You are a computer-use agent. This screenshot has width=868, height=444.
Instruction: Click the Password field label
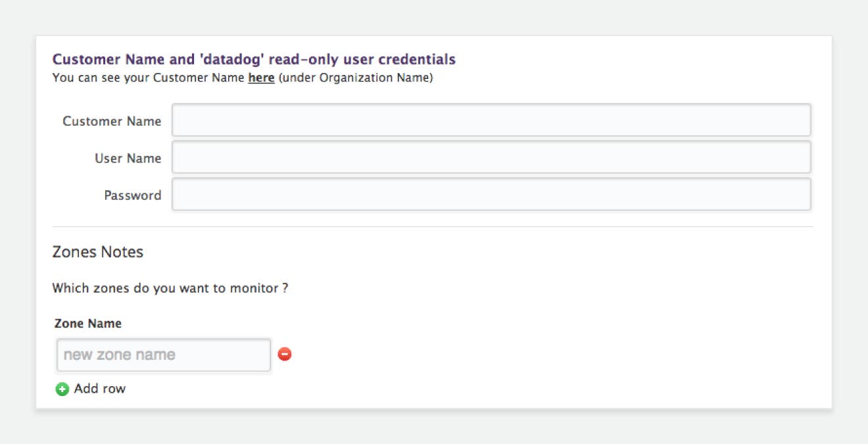(132, 195)
